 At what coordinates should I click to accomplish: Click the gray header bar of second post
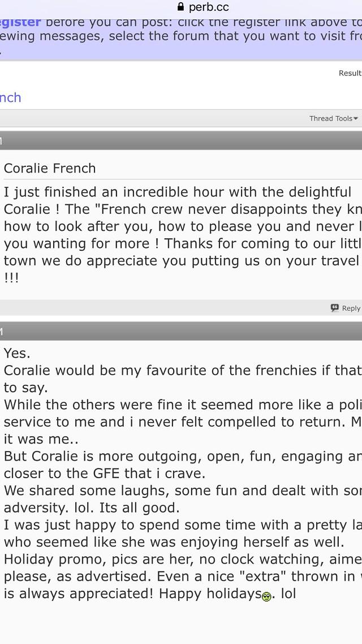[181, 331]
